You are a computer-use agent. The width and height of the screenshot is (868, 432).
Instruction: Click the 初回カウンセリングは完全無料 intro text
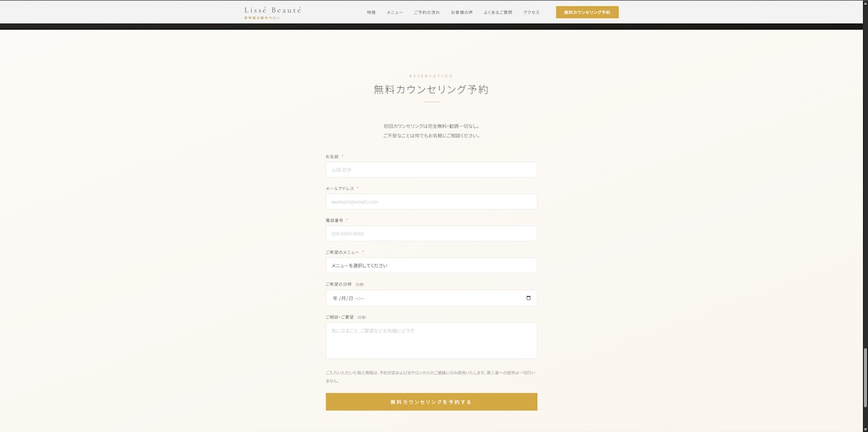[431, 126]
